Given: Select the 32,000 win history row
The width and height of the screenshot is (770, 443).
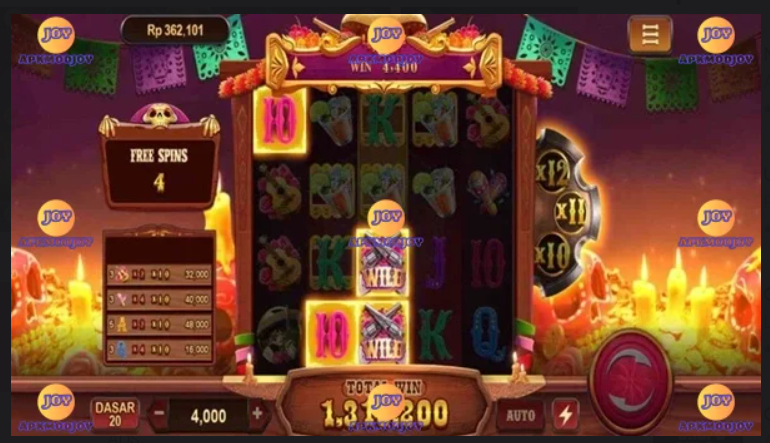Looking at the screenshot, I should click(x=159, y=274).
